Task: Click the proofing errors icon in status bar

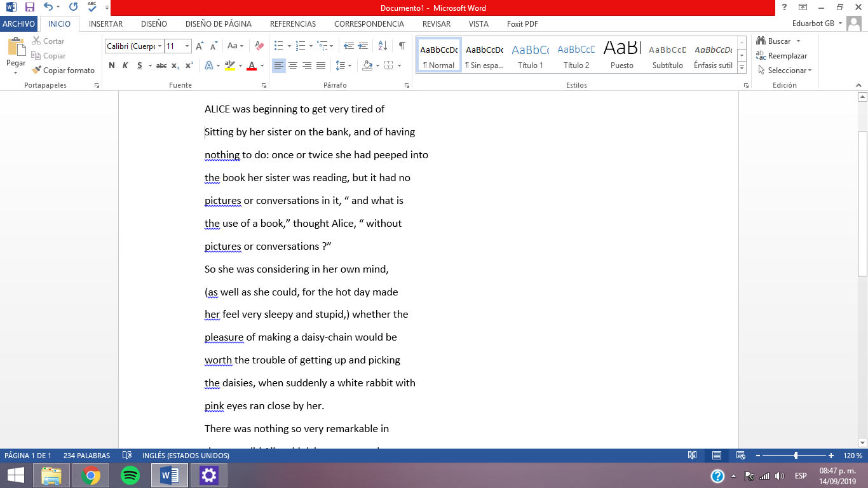Action: (127, 456)
